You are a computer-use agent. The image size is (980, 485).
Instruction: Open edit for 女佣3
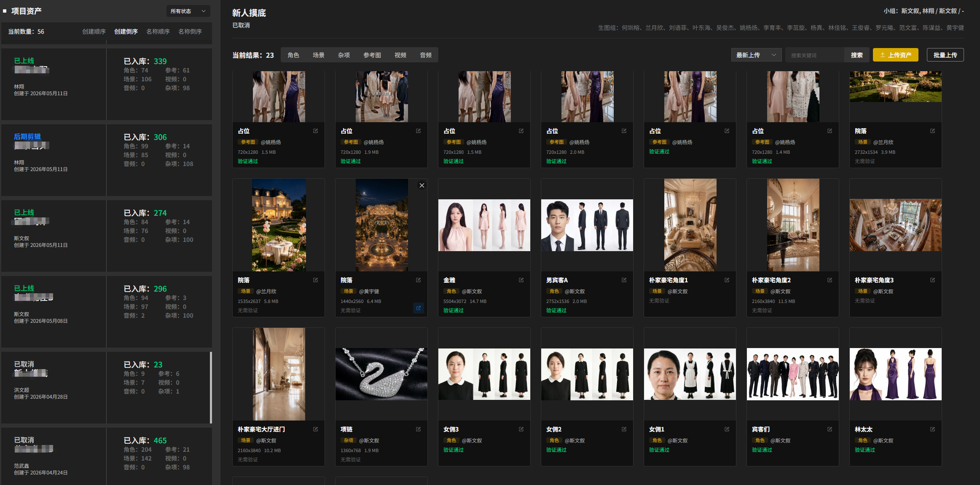point(521,429)
